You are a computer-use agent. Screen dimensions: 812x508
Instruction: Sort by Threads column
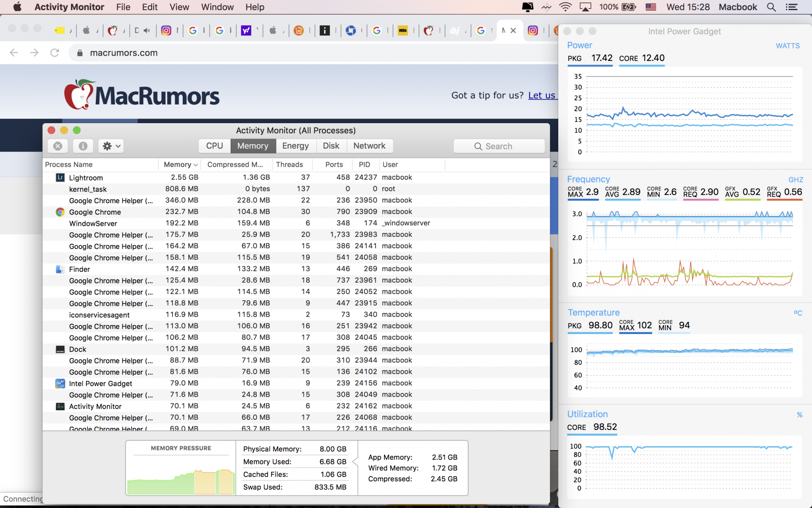coord(292,165)
